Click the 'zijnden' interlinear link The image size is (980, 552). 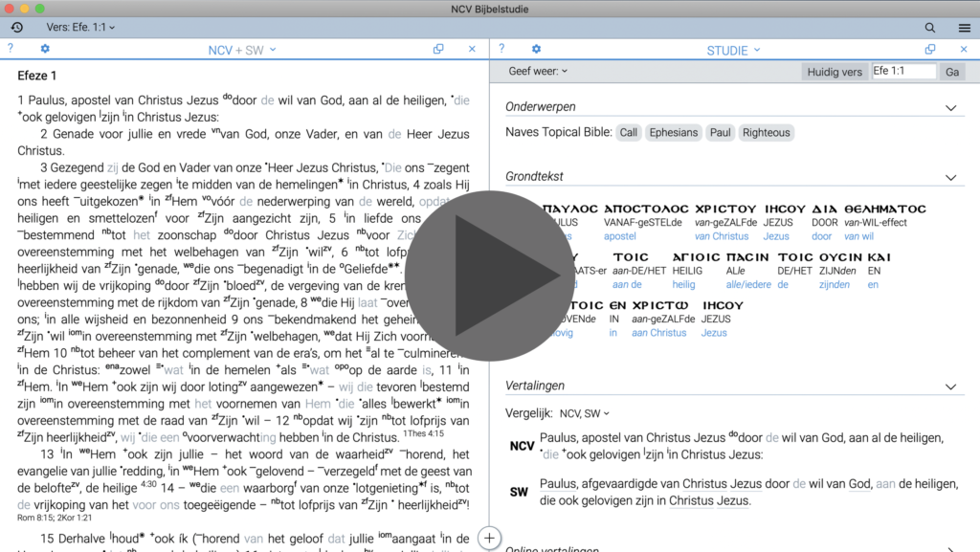tap(834, 284)
